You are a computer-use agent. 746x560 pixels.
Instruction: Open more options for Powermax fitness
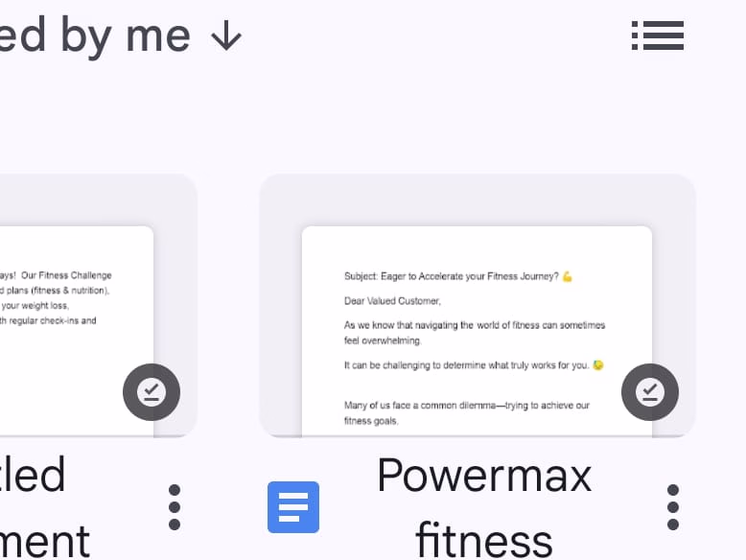tap(673, 507)
